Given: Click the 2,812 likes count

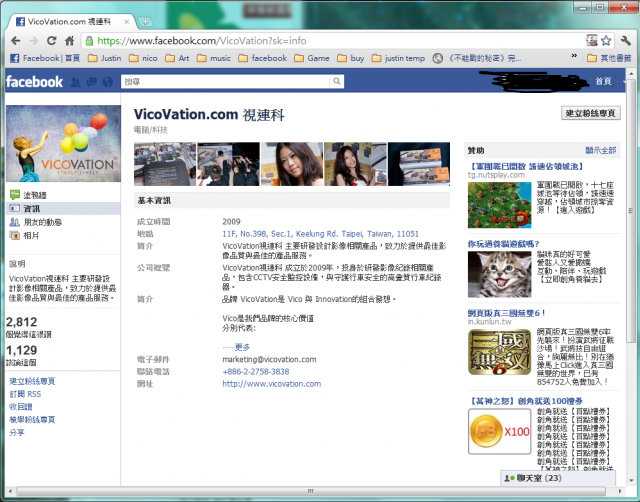Looking at the screenshot, I should (x=22, y=322).
